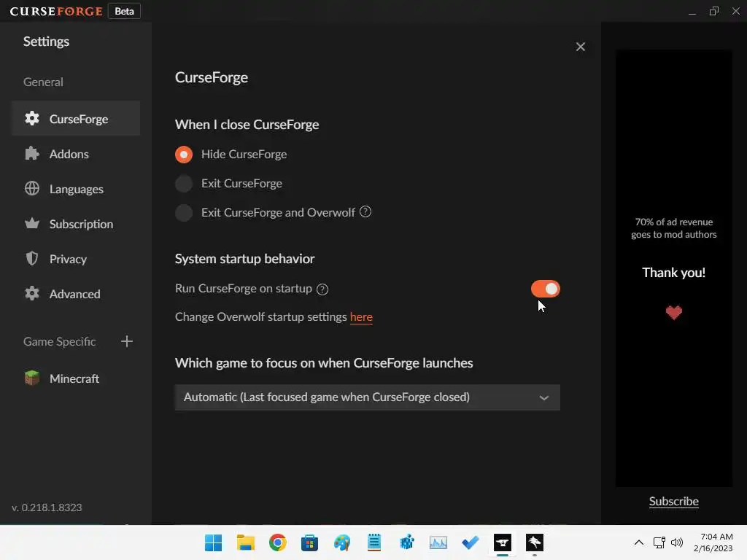Click the Addons puzzle piece icon
Screen dimensions: 747x560
(x=32, y=153)
